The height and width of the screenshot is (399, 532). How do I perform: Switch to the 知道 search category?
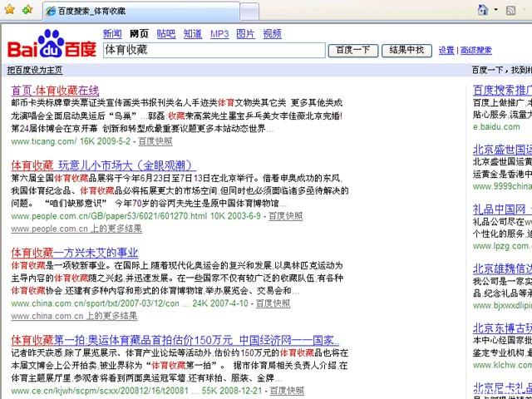click(x=193, y=33)
